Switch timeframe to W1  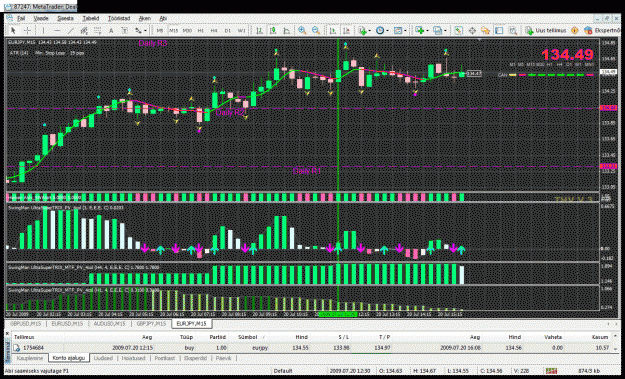point(241,30)
